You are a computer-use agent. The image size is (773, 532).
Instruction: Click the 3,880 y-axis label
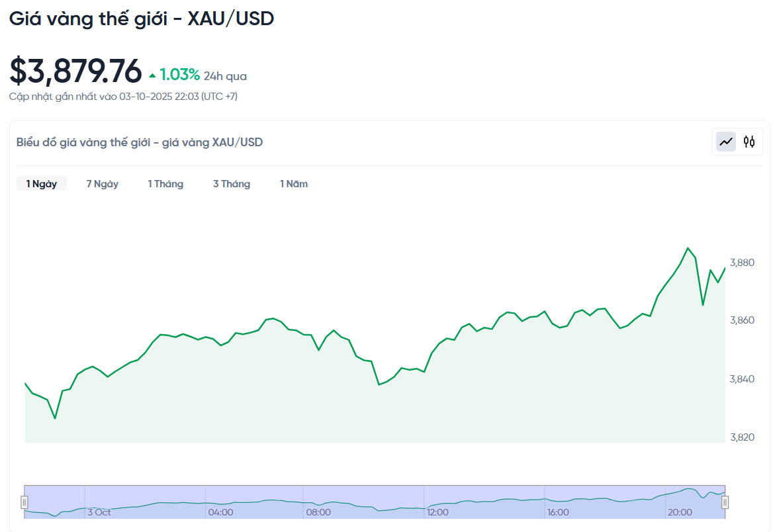(742, 263)
